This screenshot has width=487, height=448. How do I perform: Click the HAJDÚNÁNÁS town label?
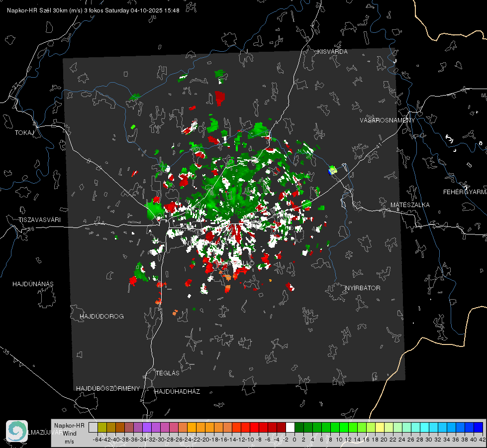pyautogui.click(x=33, y=284)
